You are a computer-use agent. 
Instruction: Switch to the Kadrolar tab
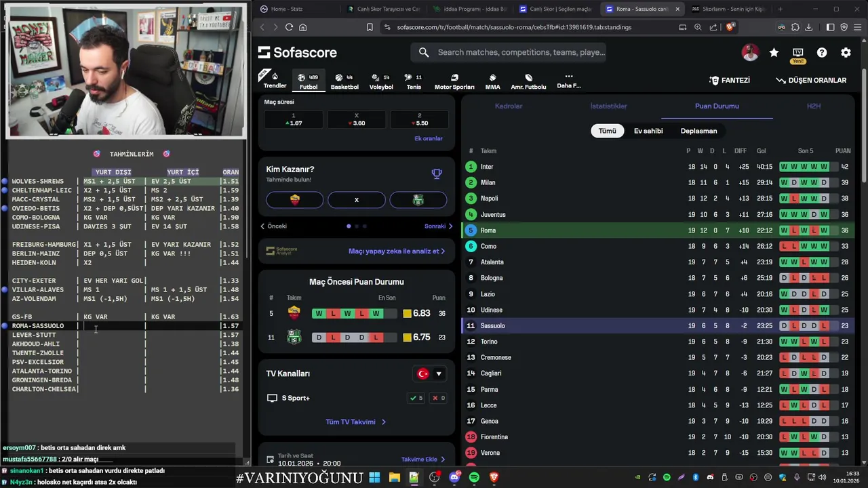point(509,106)
